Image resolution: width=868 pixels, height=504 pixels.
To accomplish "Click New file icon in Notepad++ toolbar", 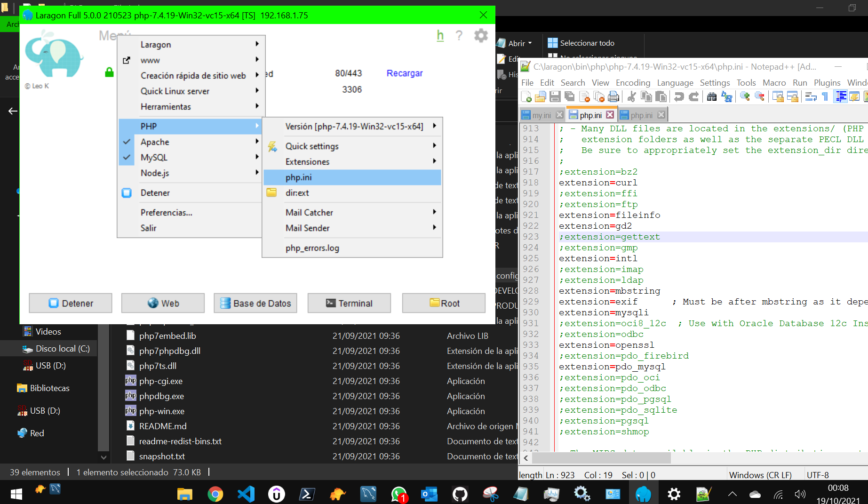I will coord(526,97).
